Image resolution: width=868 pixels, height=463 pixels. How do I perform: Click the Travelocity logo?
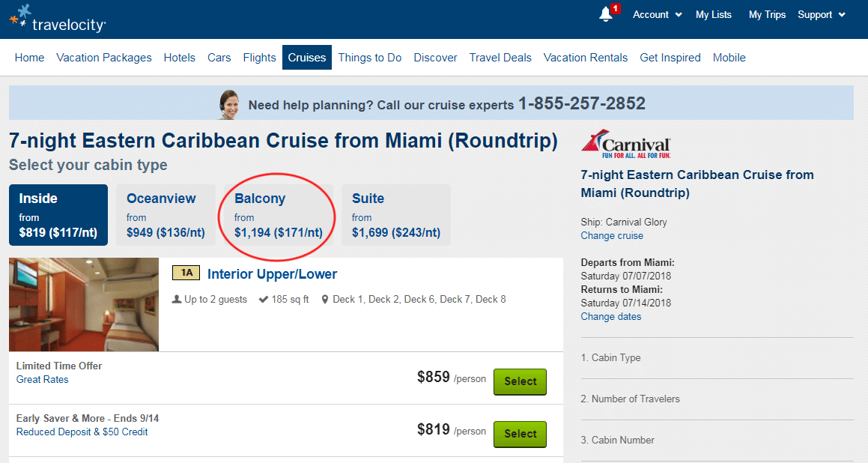[57, 19]
